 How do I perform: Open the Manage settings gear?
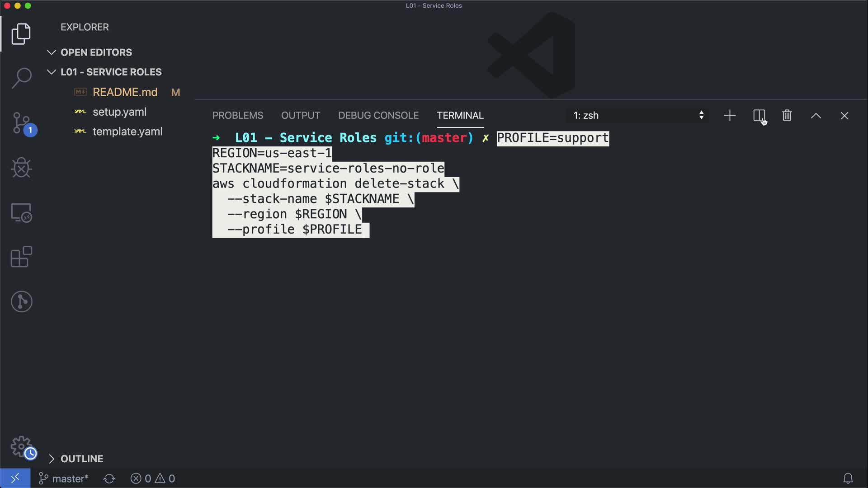pos(21,447)
